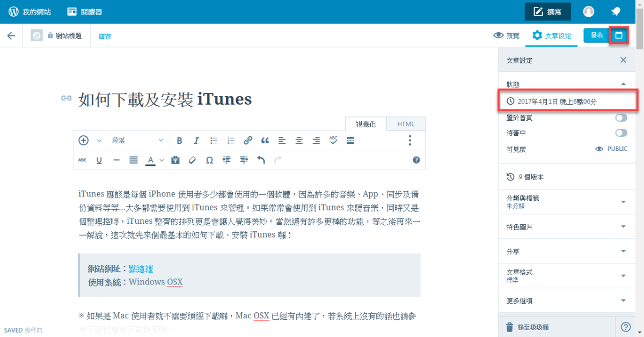Apply the current text color
Image resolution: width=644 pixels, height=337 pixels.
pos(151,160)
